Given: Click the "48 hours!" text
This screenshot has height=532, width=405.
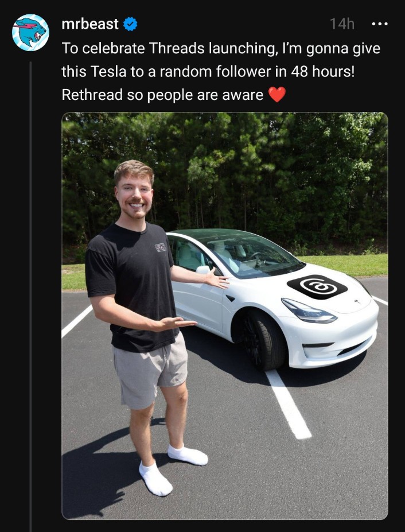Looking at the screenshot, I should (322, 72).
